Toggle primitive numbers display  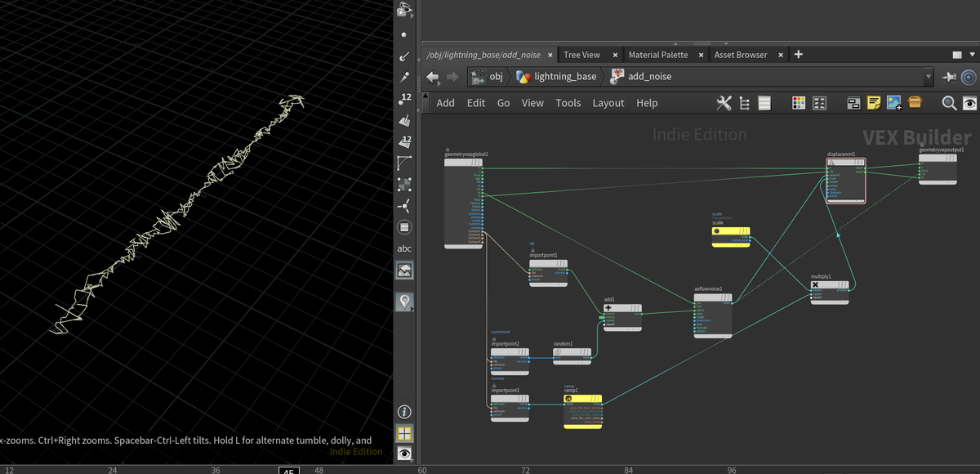(x=404, y=141)
